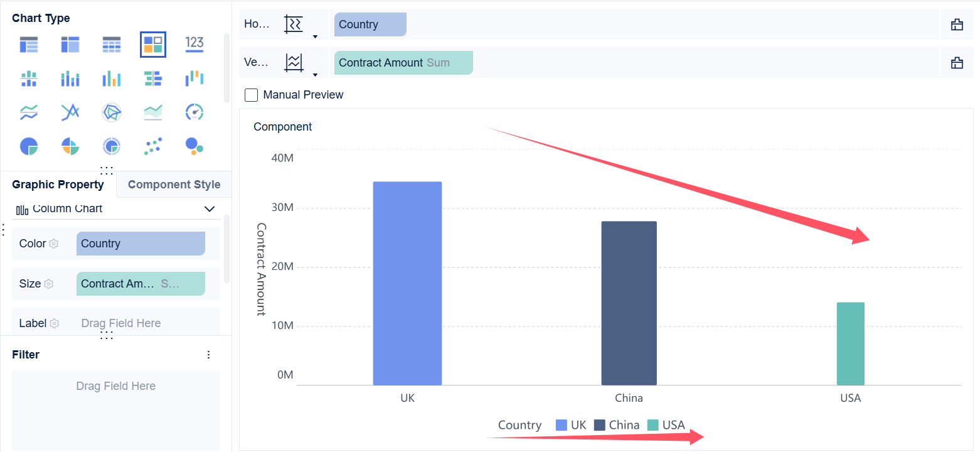The width and height of the screenshot is (980, 452).
Task: Select the multi-layer pie chart type
Action: (x=112, y=146)
